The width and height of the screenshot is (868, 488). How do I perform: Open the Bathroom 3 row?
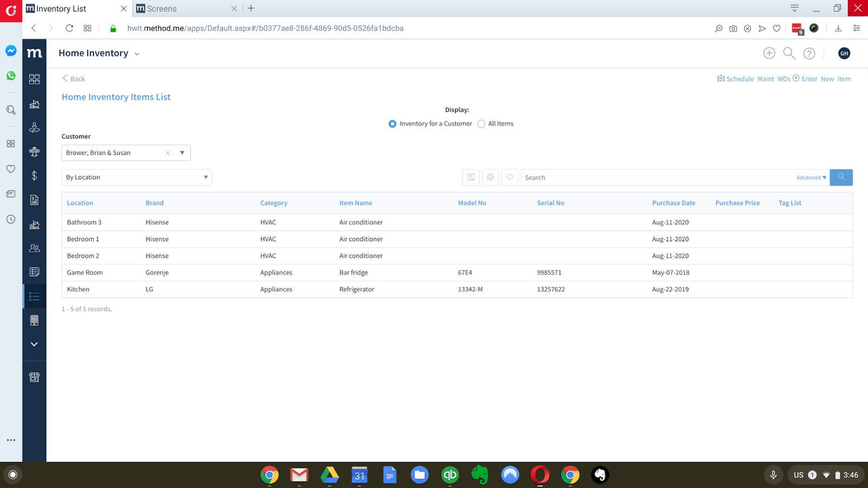pyautogui.click(x=457, y=222)
